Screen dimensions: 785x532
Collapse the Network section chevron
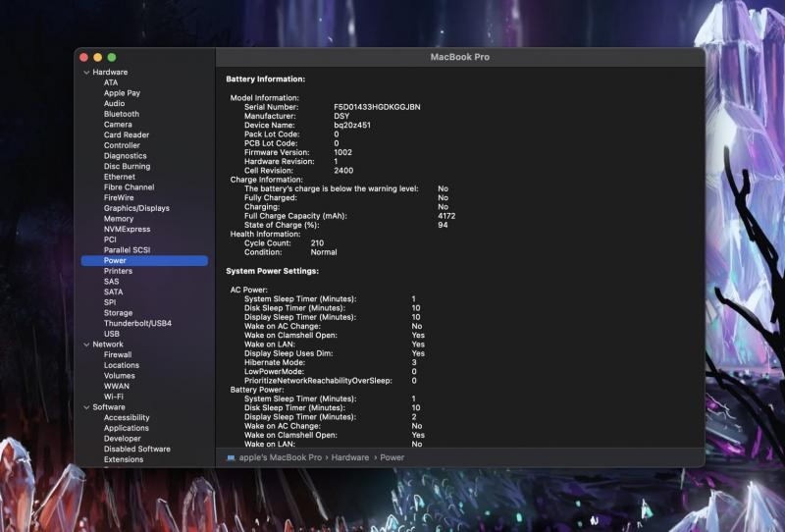point(86,345)
